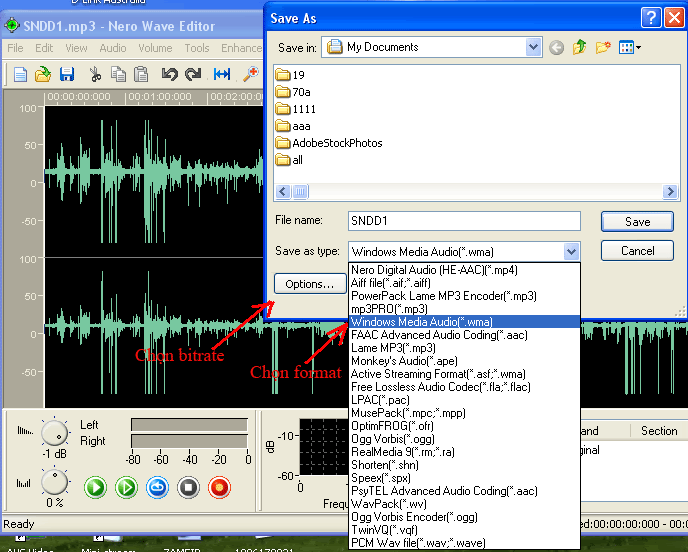This screenshot has height=552, width=688.
Task: Choose Aiff file format
Action: pyautogui.click(x=464, y=283)
